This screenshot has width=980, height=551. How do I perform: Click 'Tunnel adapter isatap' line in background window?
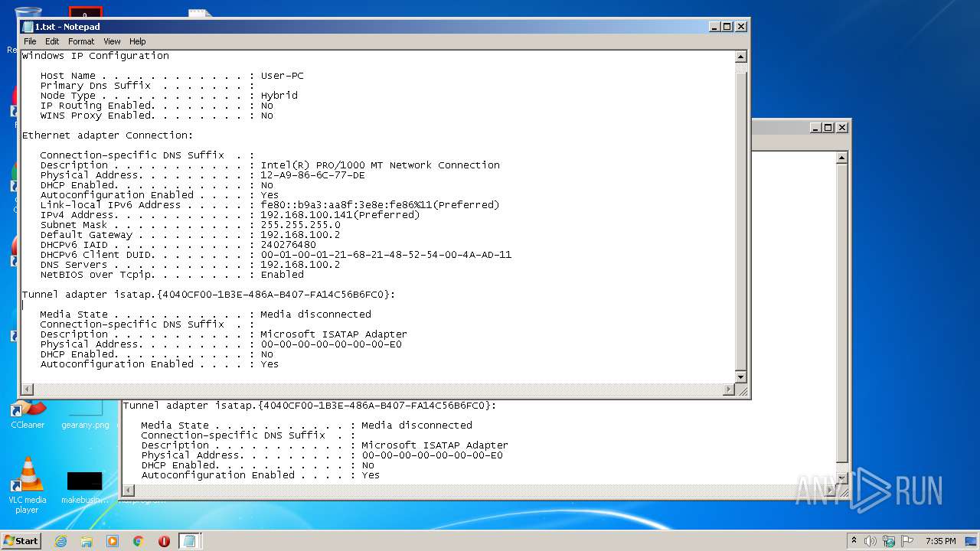[x=310, y=406]
